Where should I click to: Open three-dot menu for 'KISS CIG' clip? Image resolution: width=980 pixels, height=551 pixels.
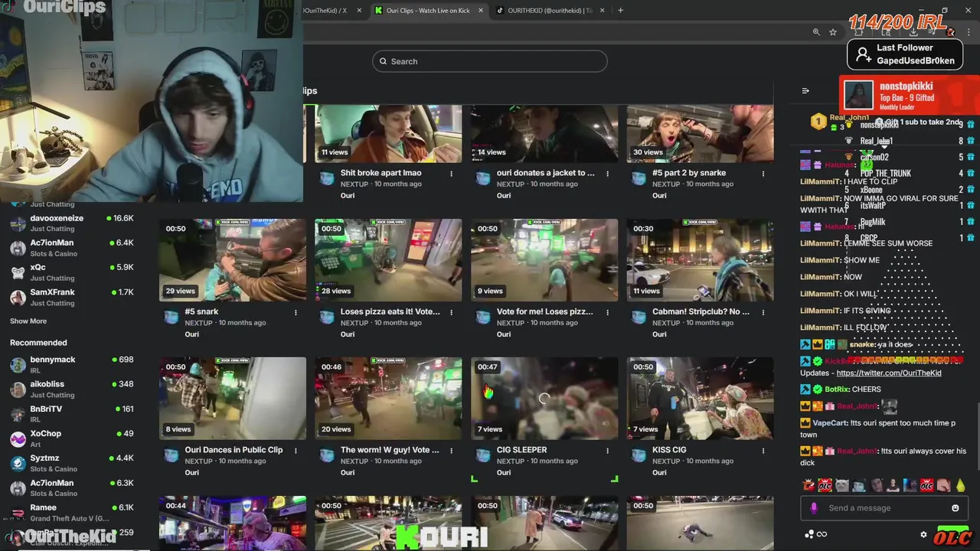click(x=763, y=451)
